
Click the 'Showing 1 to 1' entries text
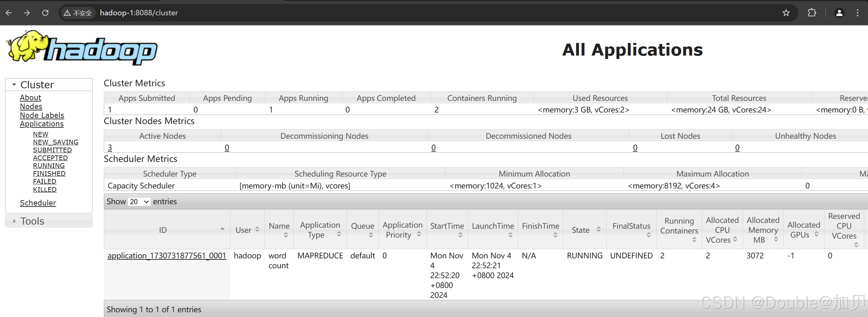click(x=154, y=310)
